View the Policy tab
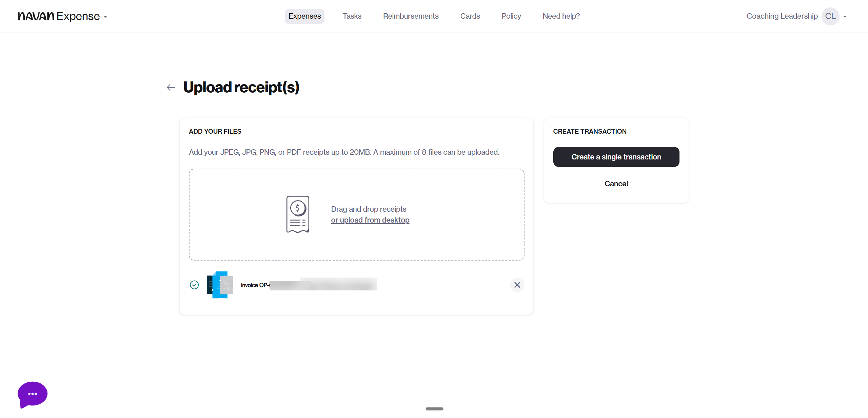Screen dimensions: 868x418 pos(511,16)
